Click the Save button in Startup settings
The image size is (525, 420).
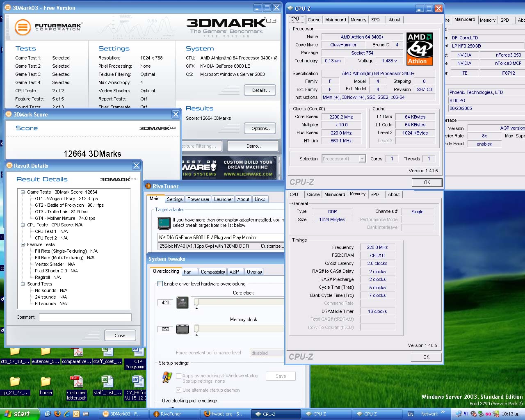pyautogui.click(x=281, y=376)
